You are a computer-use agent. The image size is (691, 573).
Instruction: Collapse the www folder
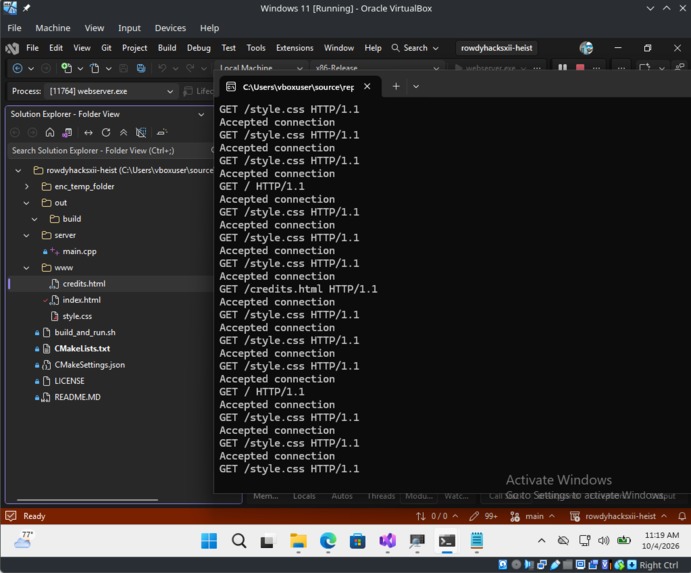(26, 268)
